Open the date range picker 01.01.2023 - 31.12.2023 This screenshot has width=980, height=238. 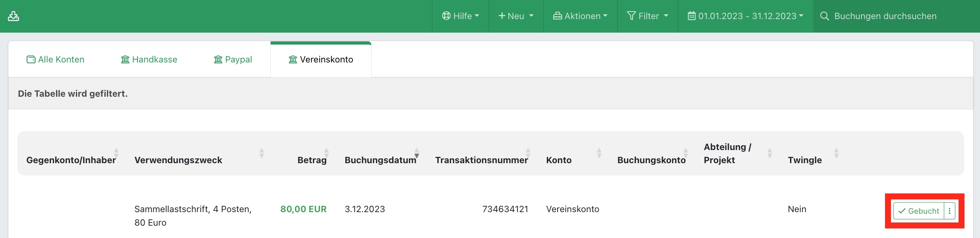pos(746,16)
